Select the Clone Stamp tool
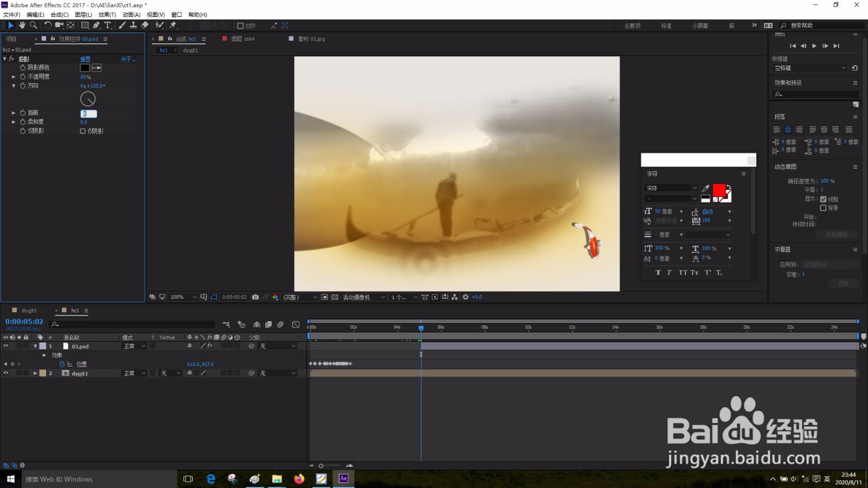 (x=133, y=25)
